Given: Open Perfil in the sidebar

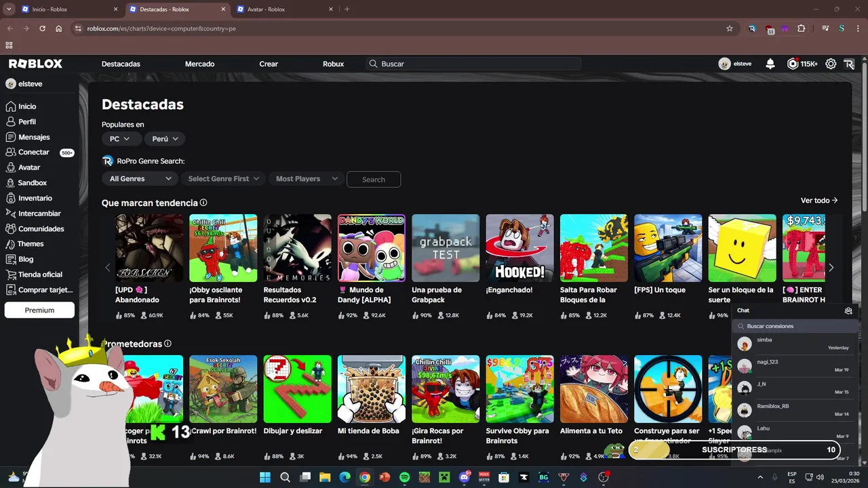Looking at the screenshot, I should [27, 122].
